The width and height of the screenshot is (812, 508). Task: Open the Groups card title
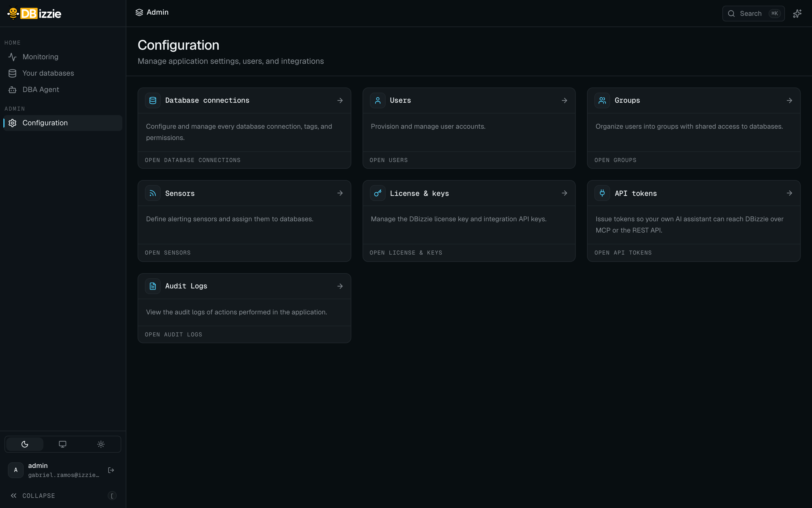(627, 100)
